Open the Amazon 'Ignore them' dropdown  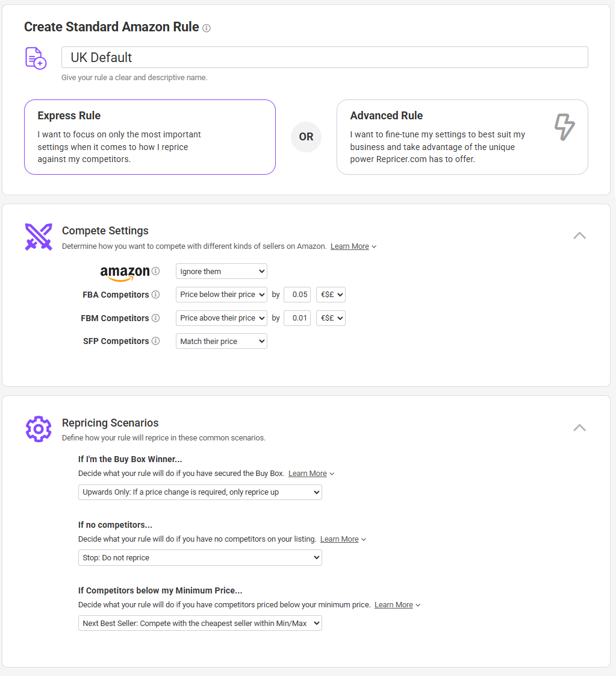pyautogui.click(x=221, y=272)
